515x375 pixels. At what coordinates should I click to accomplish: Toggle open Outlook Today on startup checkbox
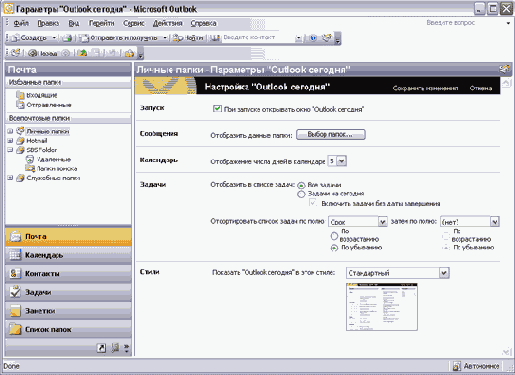tap(217, 108)
